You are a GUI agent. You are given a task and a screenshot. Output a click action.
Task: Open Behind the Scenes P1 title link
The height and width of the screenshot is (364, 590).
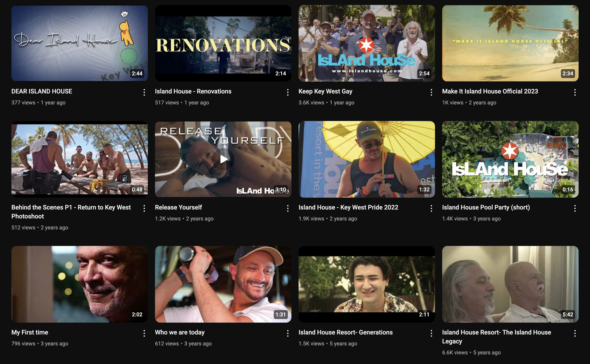click(x=71, y=212)
